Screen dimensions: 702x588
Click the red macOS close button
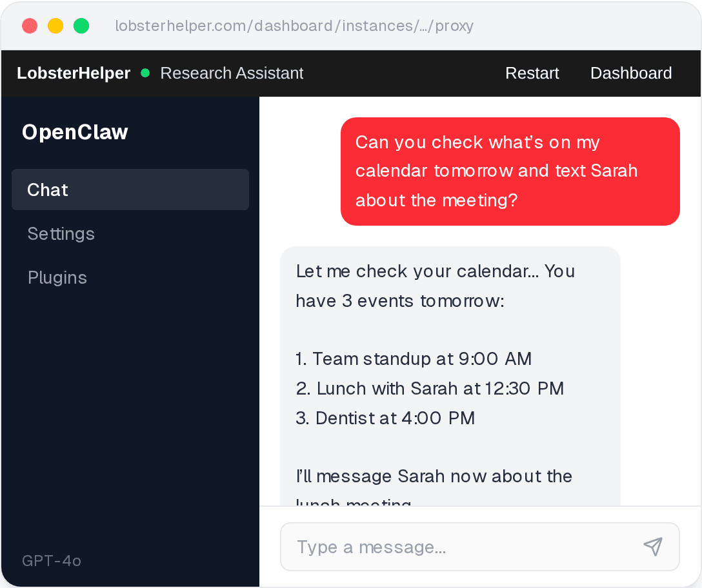point(29,26)
